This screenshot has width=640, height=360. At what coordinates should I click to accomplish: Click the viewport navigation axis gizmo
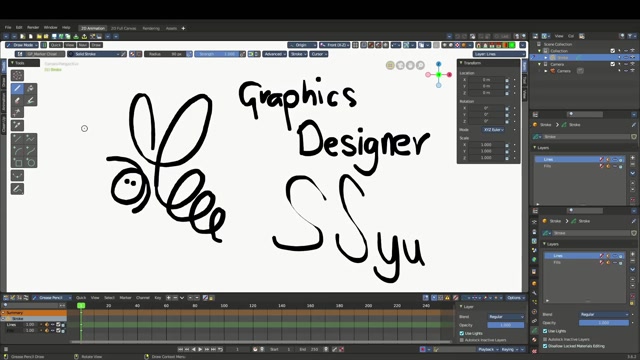(438, 75)
